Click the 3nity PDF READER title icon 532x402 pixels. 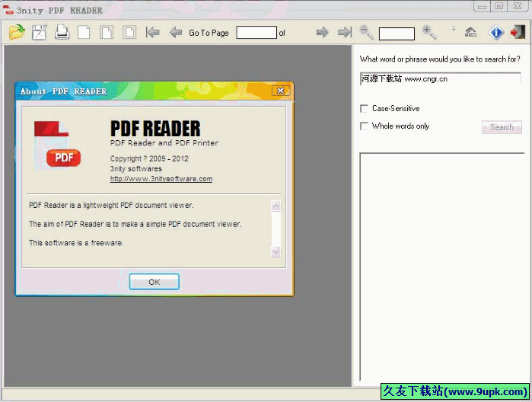coord(8,10)
